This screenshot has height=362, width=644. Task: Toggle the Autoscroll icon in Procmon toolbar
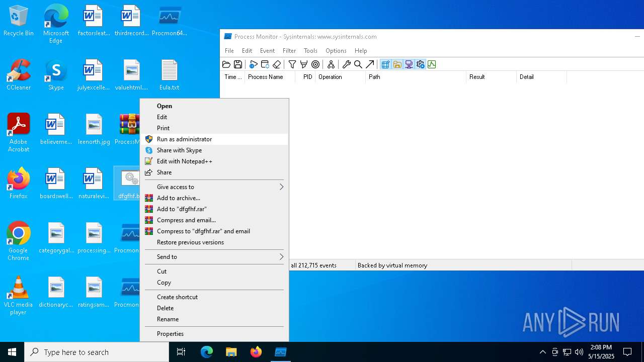point(265,64)
